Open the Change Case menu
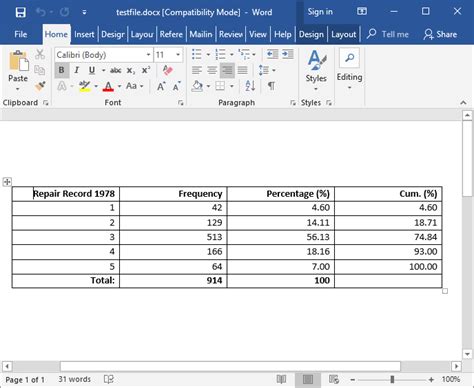474x388 pixels. 135,86
